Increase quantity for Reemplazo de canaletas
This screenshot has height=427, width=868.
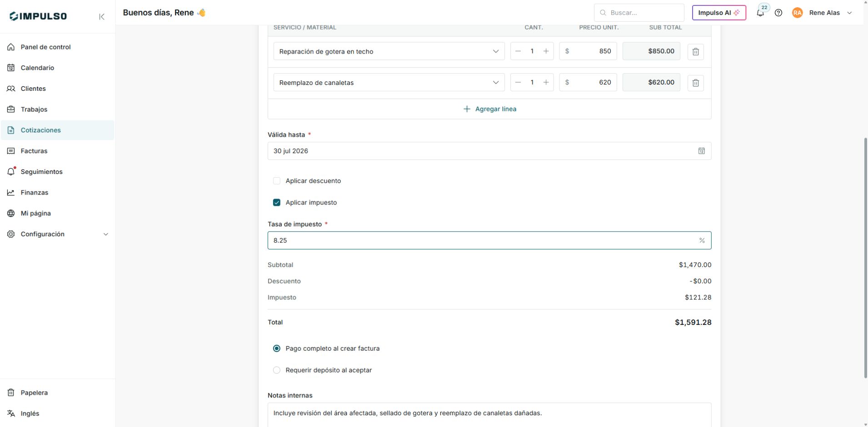(x=546, y=82)
